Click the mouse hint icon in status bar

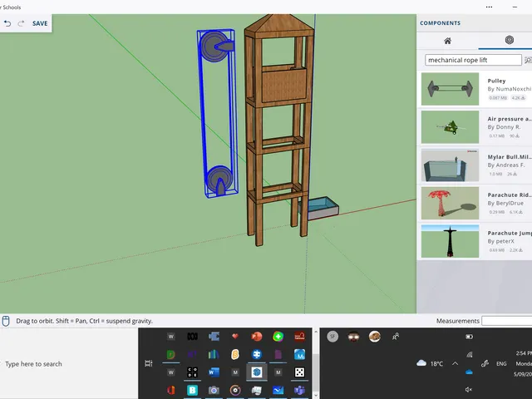coord(6,321)
